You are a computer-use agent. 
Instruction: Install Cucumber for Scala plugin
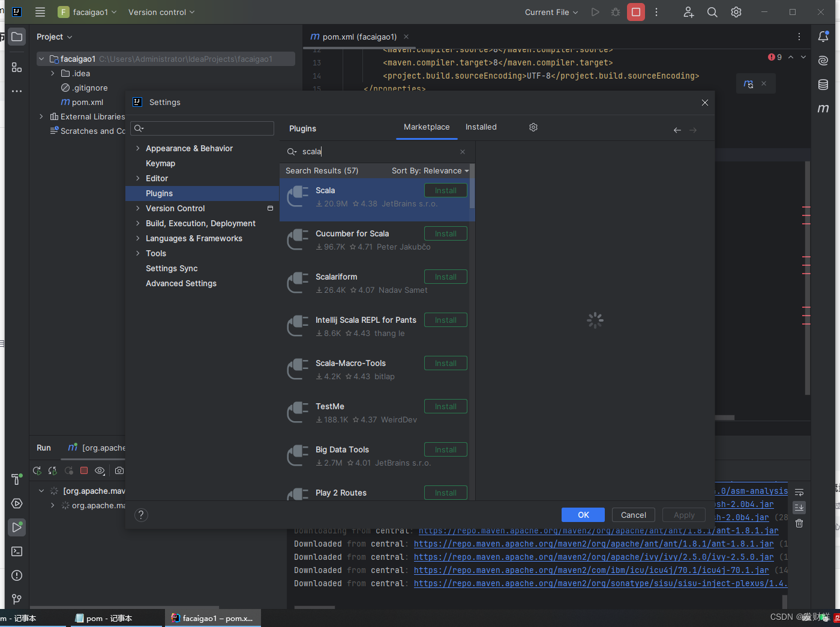[x=446, y=233]
